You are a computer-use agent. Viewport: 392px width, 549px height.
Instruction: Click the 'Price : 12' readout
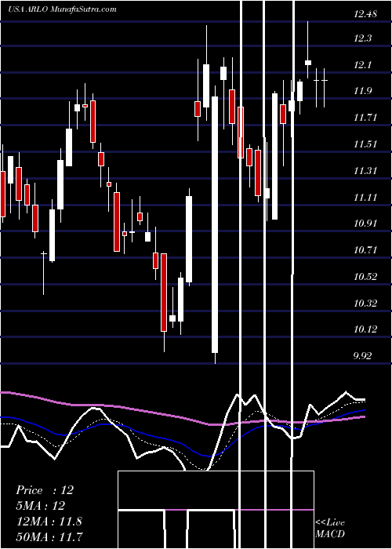45,490
